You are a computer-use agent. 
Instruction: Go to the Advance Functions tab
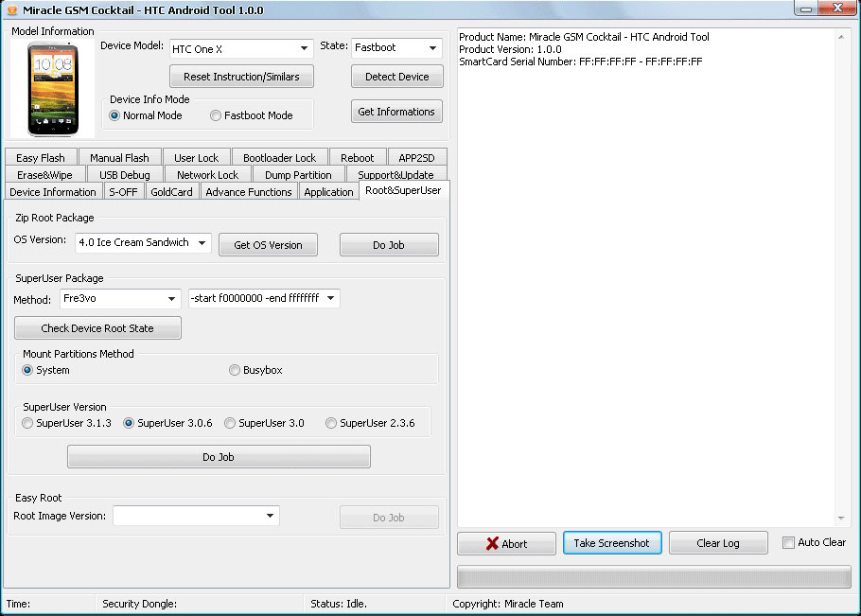[x=249, y=191]
